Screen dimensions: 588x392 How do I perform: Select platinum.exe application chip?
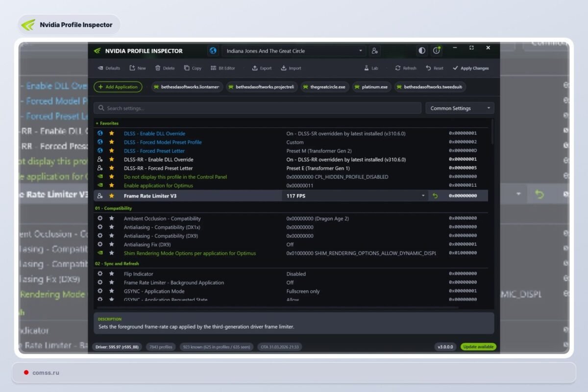(x=371, y=87)
